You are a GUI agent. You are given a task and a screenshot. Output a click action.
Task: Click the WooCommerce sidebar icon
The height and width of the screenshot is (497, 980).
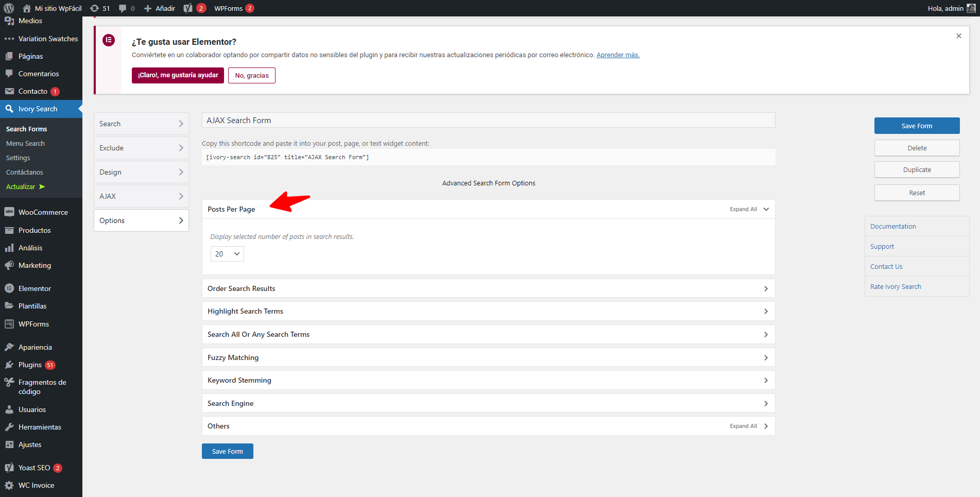[x=9, y=212]
